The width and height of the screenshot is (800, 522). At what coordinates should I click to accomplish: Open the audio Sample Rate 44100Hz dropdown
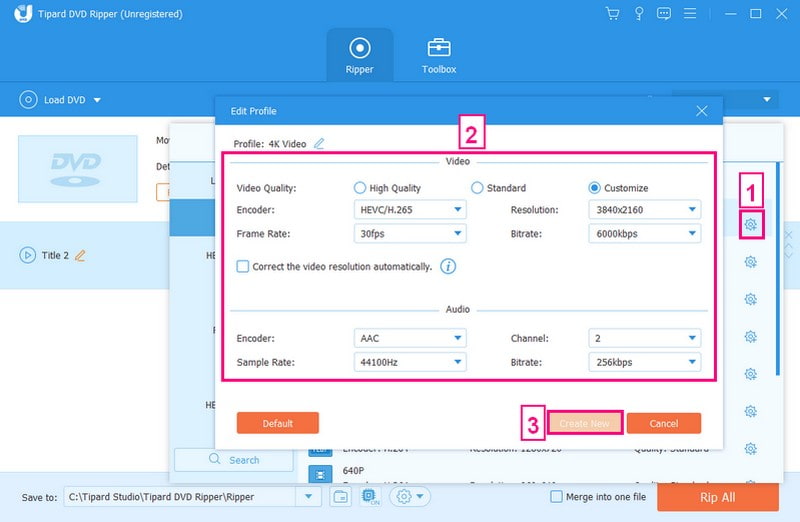click(x=410, y=362)
